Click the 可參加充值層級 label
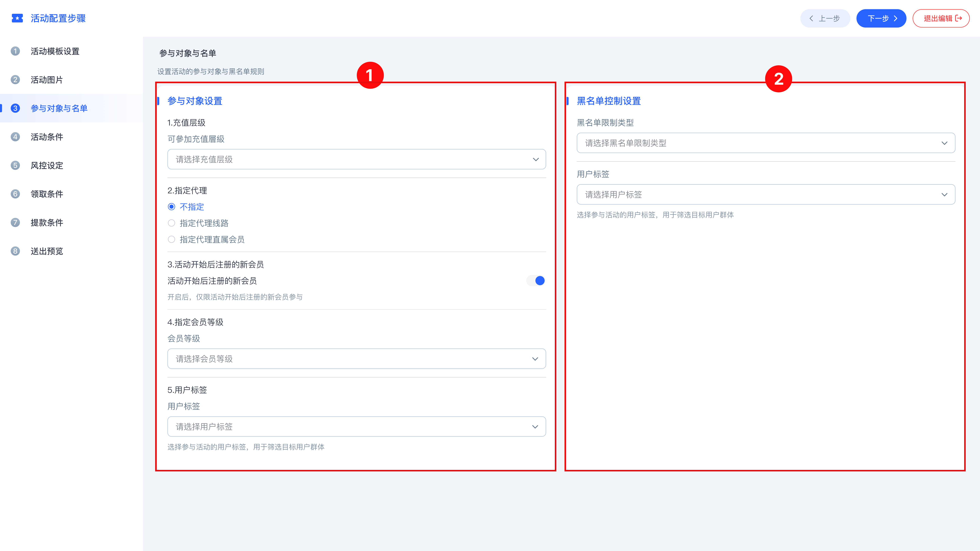 tap(196, 139)
